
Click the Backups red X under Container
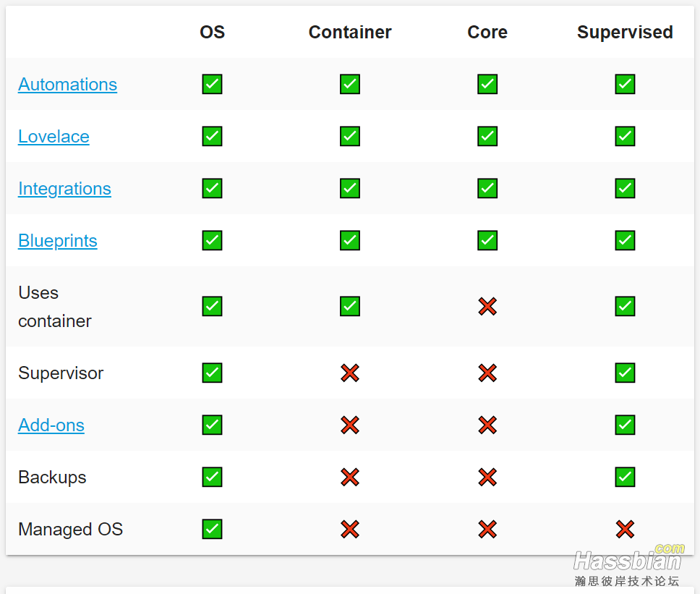click(350, 478)
